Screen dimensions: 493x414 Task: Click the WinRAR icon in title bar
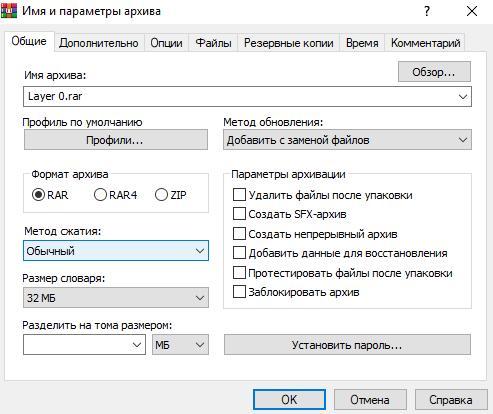point(9,11)
